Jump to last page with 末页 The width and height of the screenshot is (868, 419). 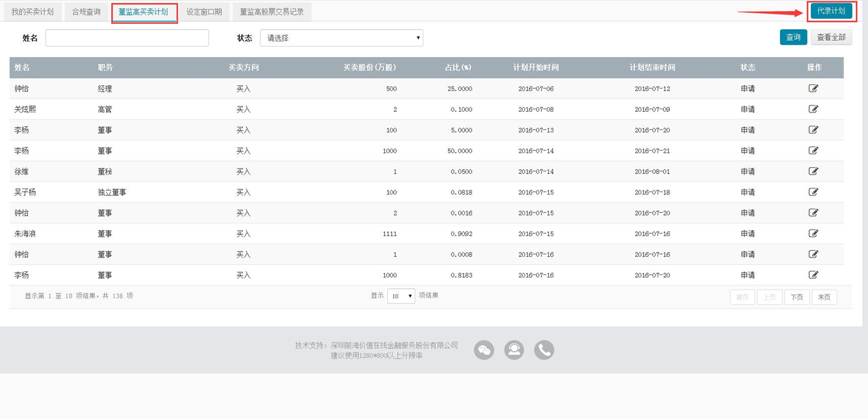(824, 297)
